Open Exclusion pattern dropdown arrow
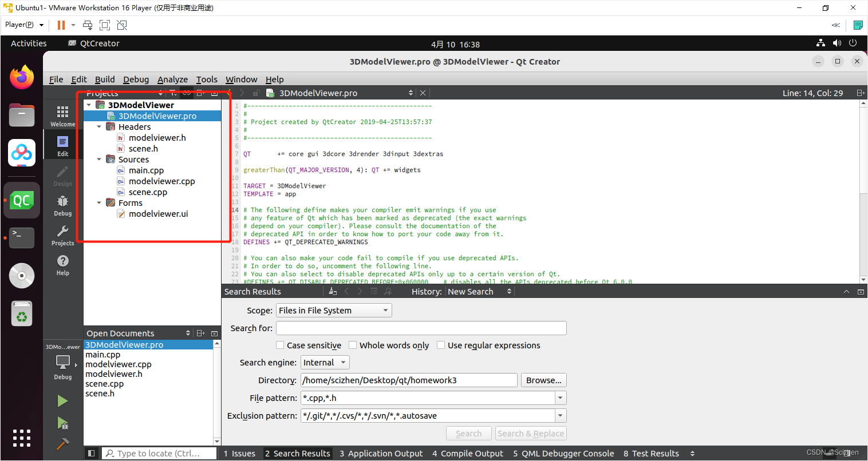 point(561,416)
